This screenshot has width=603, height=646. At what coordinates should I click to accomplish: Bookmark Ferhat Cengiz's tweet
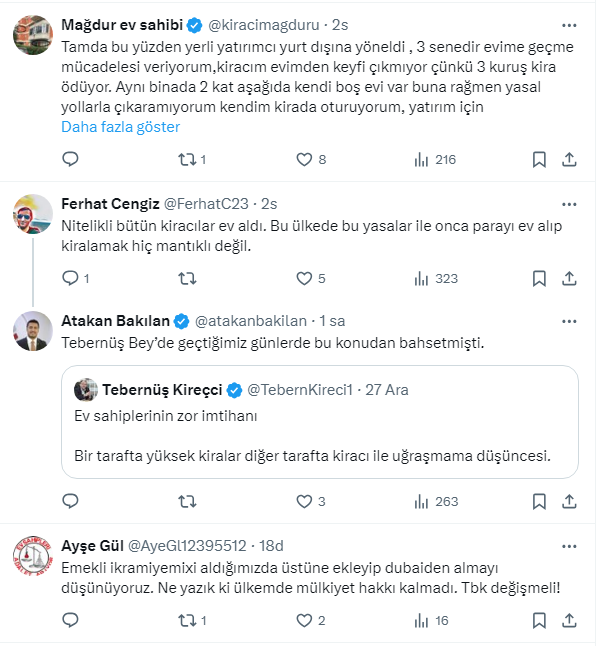click(x=539, y=278)
